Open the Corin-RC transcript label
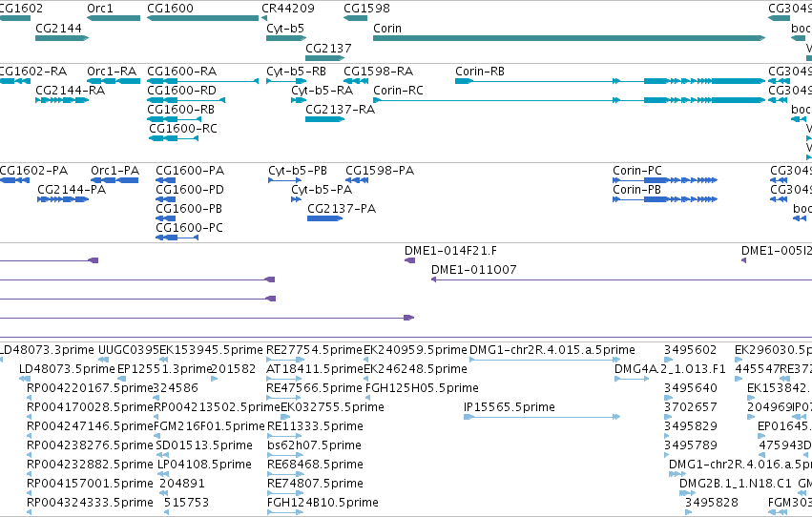The height and width of the screenshot is (517, 812). click(x=398, y=91)
